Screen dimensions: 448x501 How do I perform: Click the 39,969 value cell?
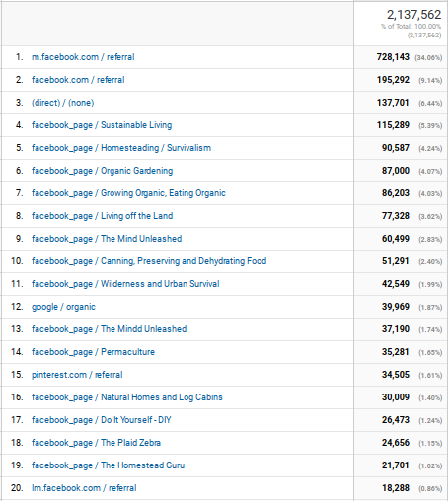pos(396,307)
